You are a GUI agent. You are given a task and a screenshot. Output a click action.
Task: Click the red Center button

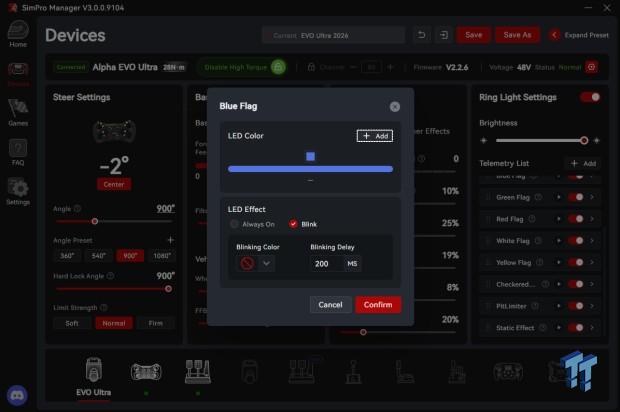click(114, 184)
